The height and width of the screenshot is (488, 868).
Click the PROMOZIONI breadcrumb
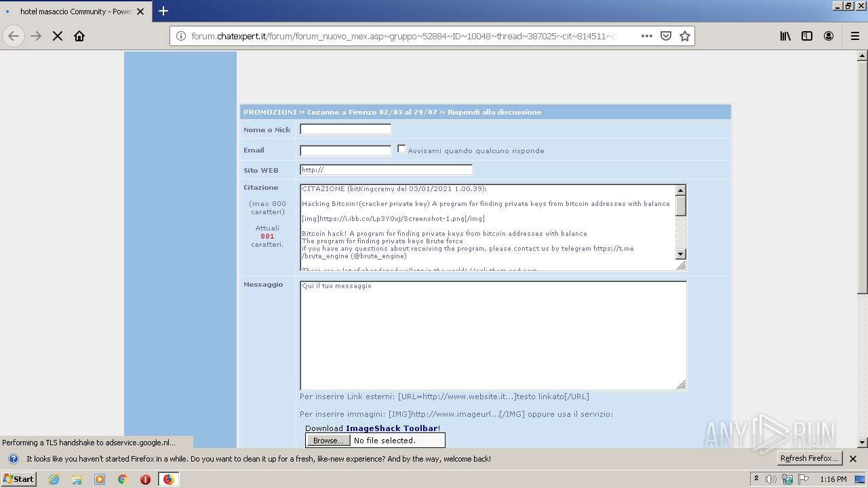click(x=270, y=112)
